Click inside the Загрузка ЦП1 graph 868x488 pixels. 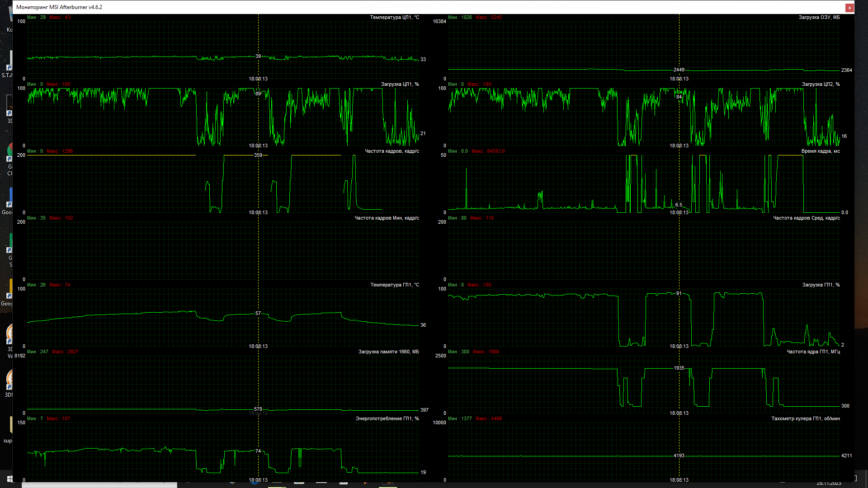click(x=136, y=117)
